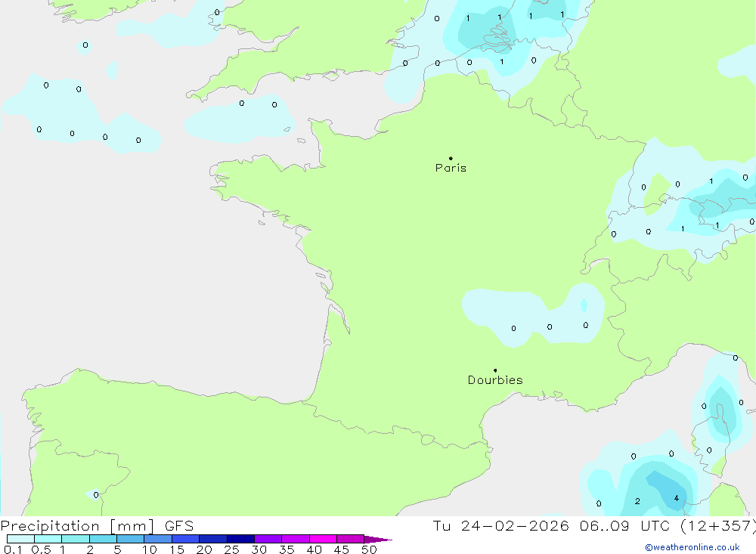Screen dimensions: 756x554
Task: Click the precipitation value 2 near Corsica
Action: coord(637,501)
